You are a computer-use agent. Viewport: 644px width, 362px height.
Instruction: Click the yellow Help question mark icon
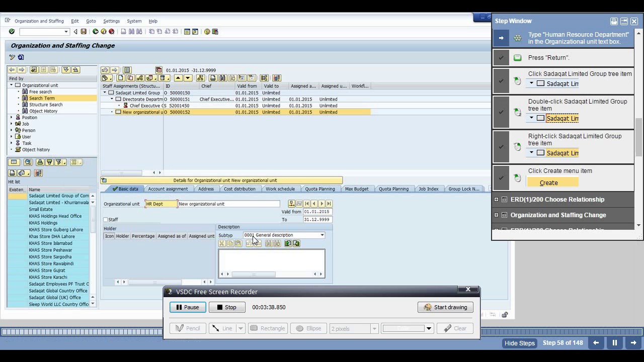207,32
